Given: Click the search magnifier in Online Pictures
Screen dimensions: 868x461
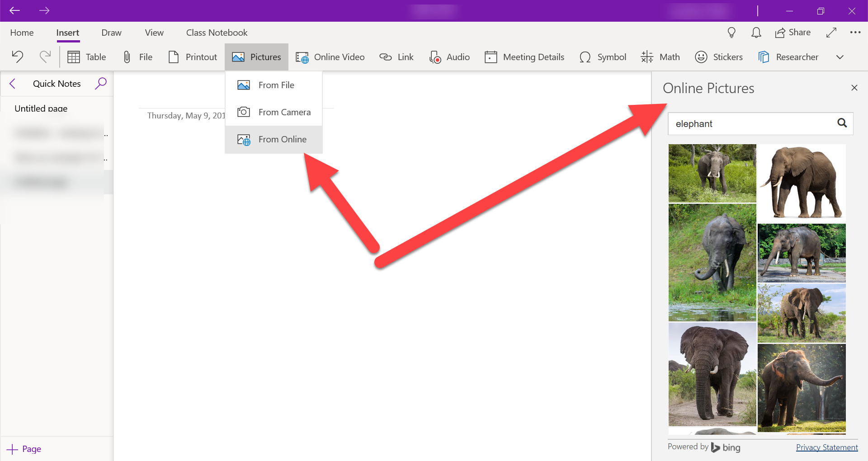Looking at the screenshot, I should [x=842, y=123].
